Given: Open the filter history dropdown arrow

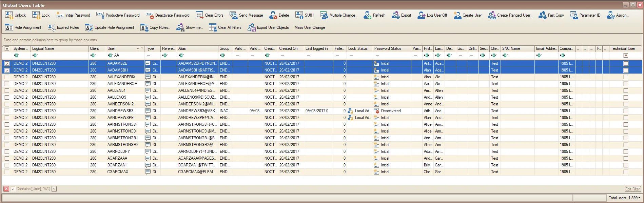Looking at the screenshot, I should (54, 189).
